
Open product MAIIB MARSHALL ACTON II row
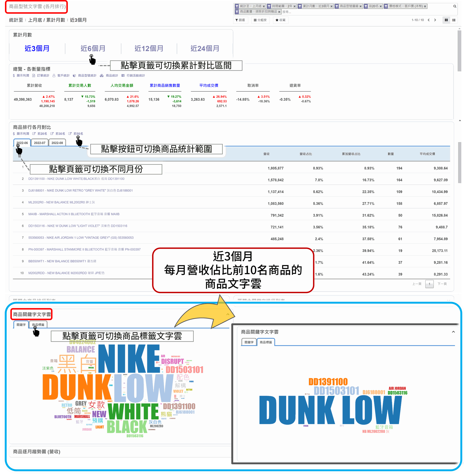[74, 214]
